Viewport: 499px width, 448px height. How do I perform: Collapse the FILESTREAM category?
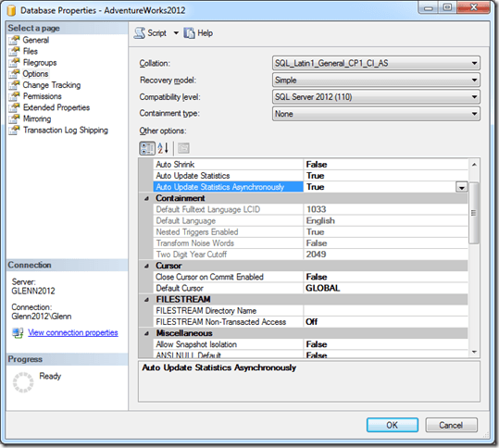click(x=146, y=300)
